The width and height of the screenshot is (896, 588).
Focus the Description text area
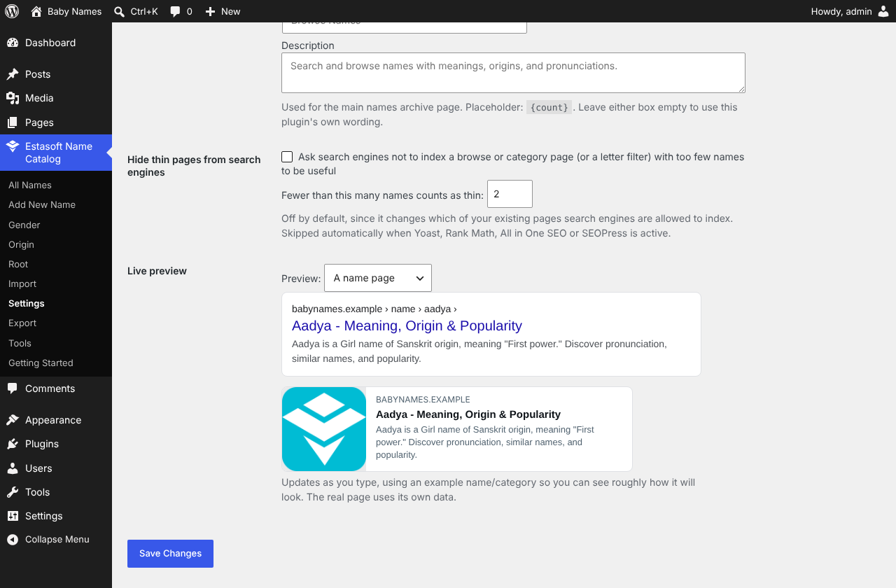pos(513,73)
